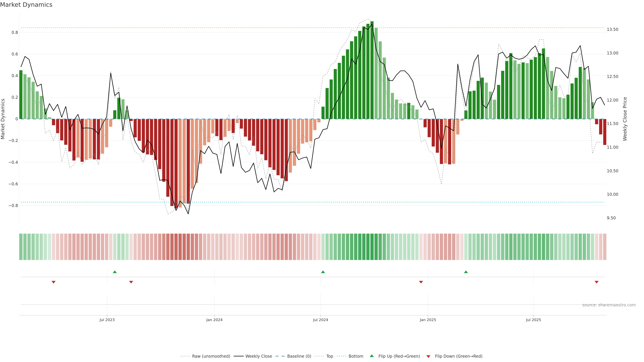This screenshot has height=362, width=644.
Task: Click the Jul 2025 x-axis label
Action: (x=533, y=320)
